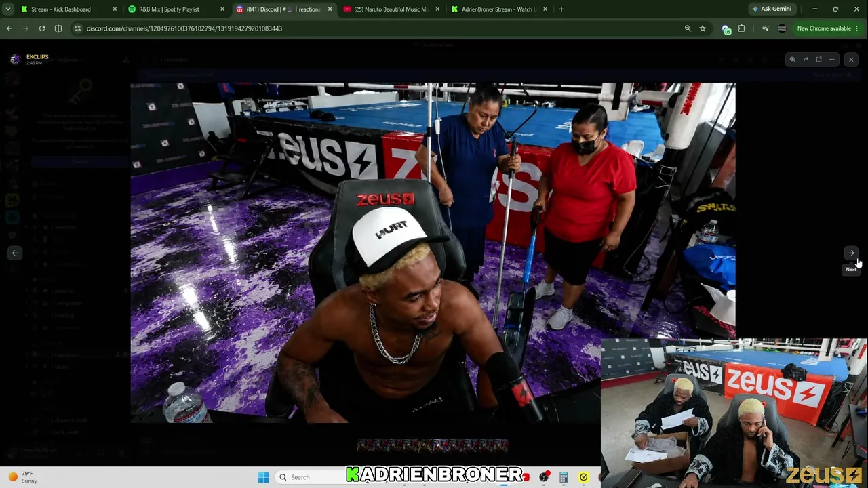This screenshot has width=868, height=488.
Task: Click the main enlarged gym photo
Action: pos(433,253)
